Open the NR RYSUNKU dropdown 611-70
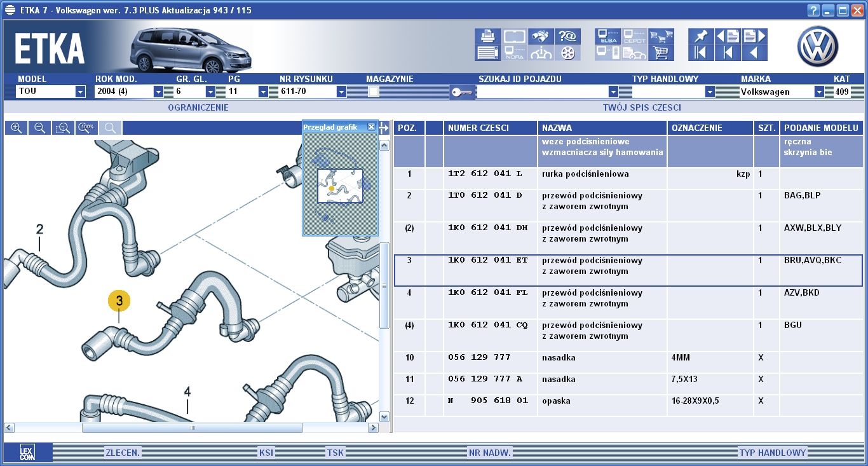This screenshot has width=868, height=466. click(341, 92)
